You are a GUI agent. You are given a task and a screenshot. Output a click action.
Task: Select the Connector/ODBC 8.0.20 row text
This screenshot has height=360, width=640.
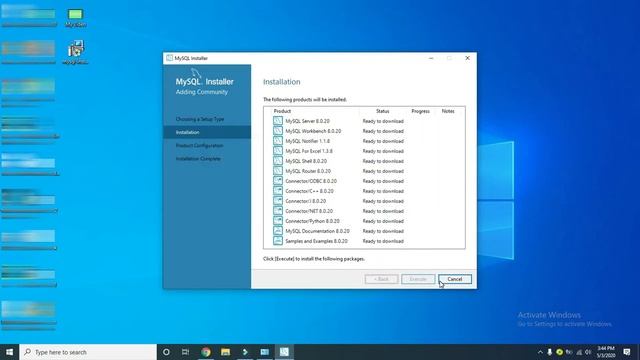click(x=311, y=181)
